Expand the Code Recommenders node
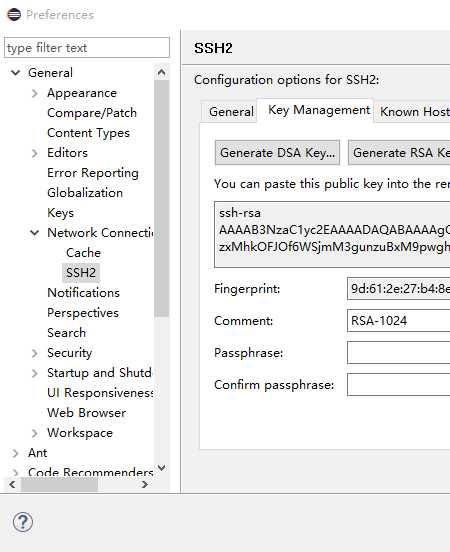Image resolution: width=450 pixels, height=552 pixels. pos(15,472)
